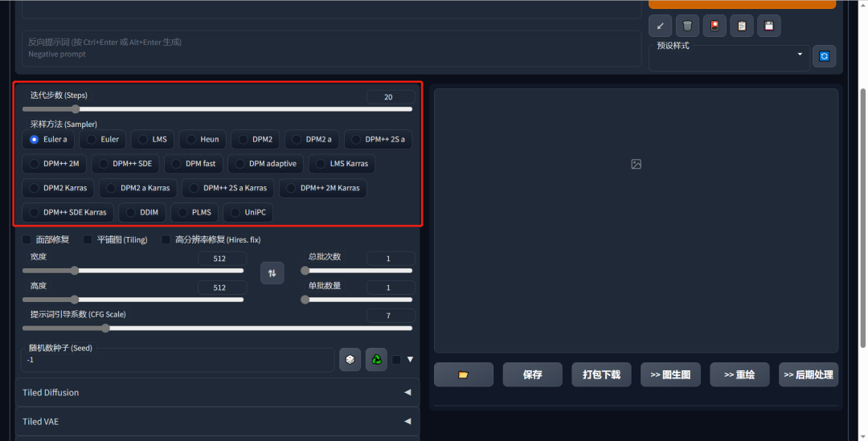Image resolution: width=868 pixels, height=441 pixels.
Task: Refresh the 预设样式 list with blue icon
Action: pos(824,56)
